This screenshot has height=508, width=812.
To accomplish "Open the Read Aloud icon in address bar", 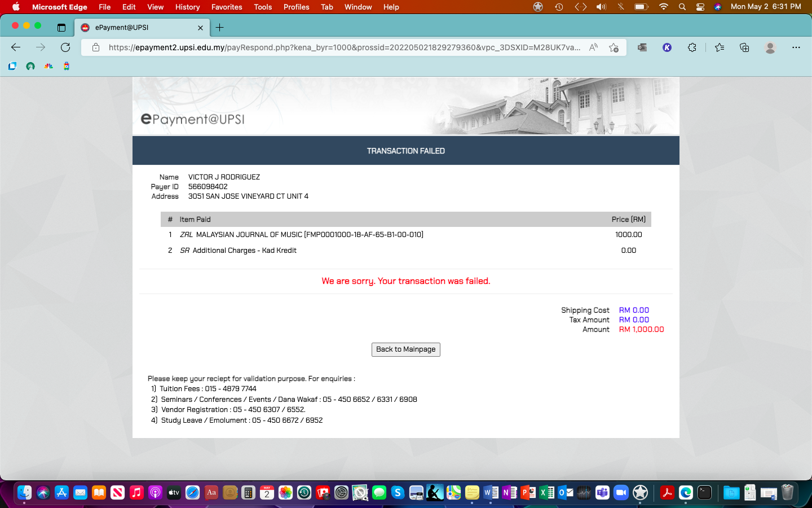I will click(x=593, y=47).
